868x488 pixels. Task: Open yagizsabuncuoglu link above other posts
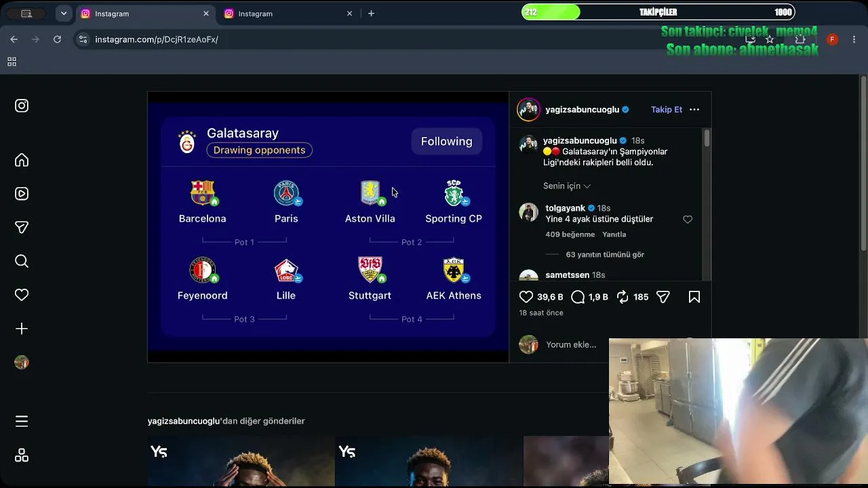pos(184,421)
